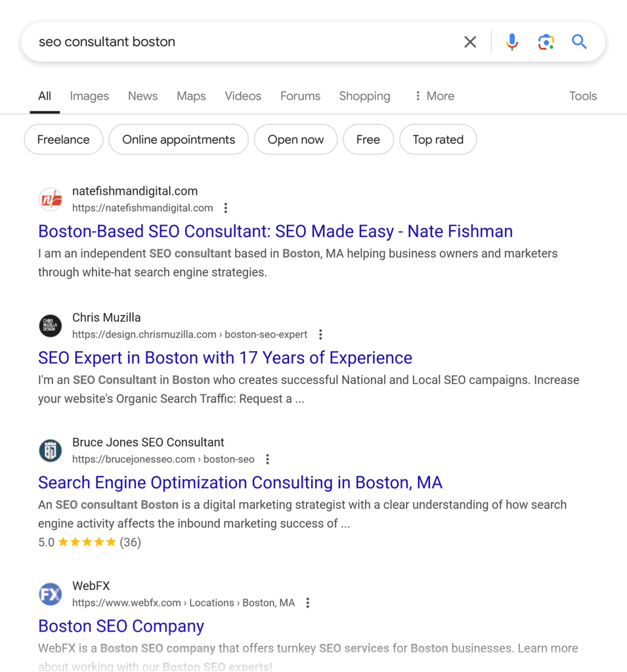Open options menu for Nate Fishman result
Image resolution: width=627 pixels, height=672 pixels.
(225, 207)
